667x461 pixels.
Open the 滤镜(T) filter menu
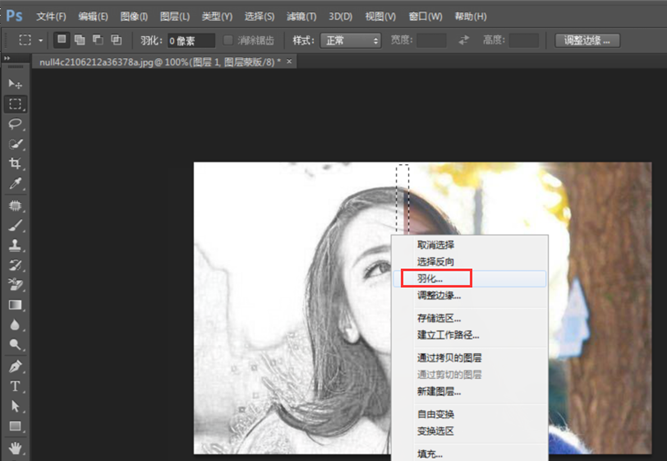pos(301,17)
